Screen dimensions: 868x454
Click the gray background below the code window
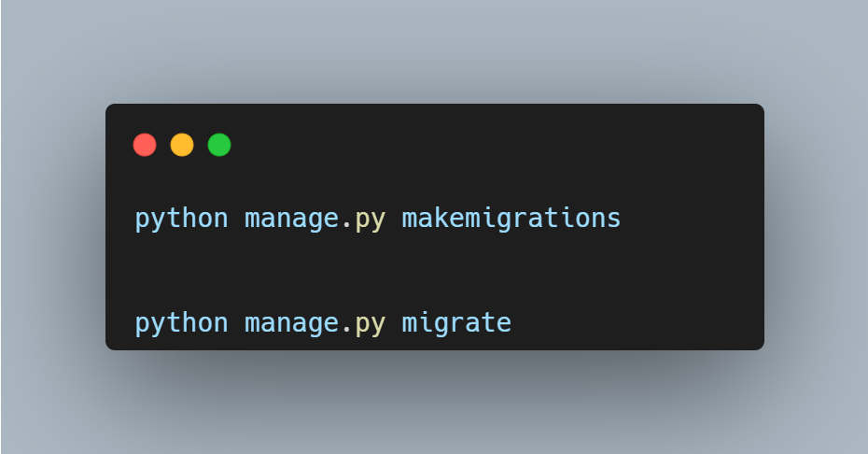pos(434,402)
